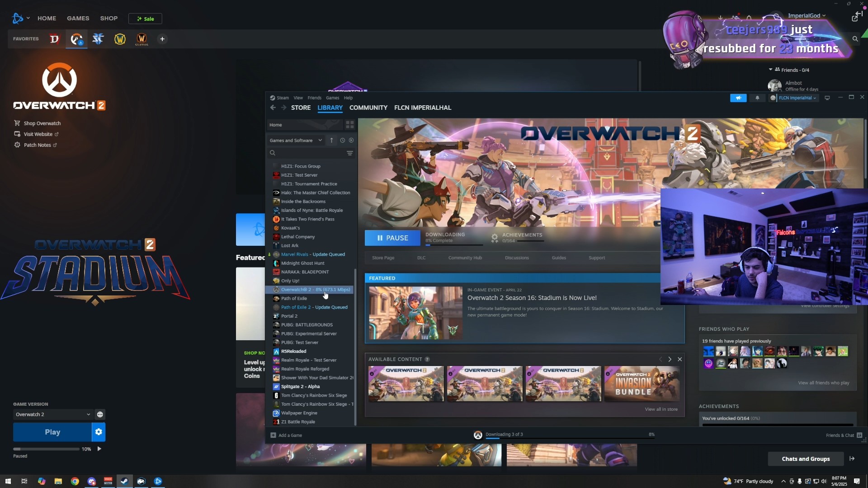Go forward in Steam navigation
The height and width of the screenshot is (488, 868).
(x=283, y=108)
